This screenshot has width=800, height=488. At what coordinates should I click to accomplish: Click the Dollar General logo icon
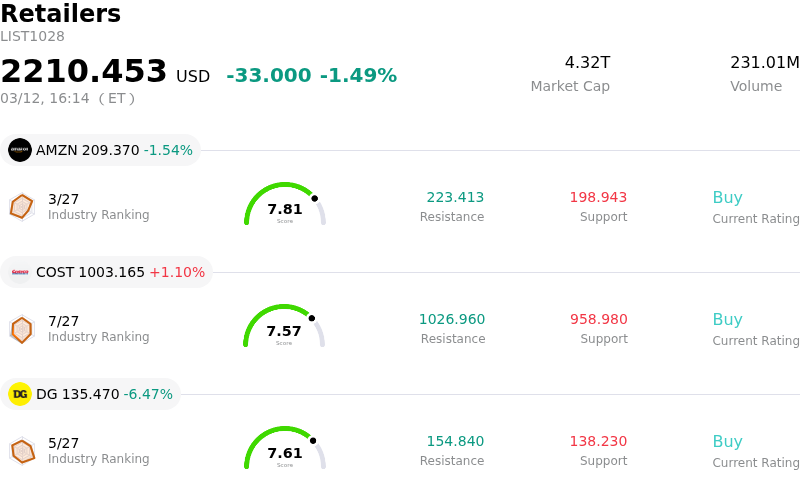click(20, 394)
